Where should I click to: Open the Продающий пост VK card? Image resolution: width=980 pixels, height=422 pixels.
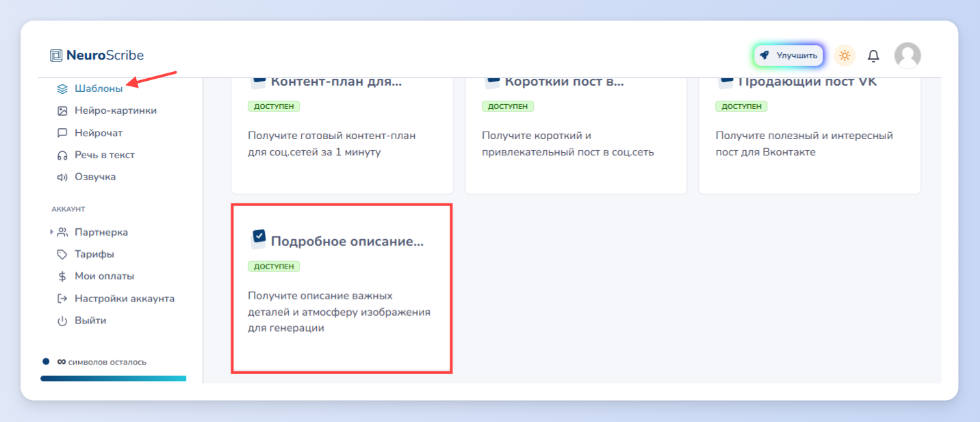(x=810, y=136)
